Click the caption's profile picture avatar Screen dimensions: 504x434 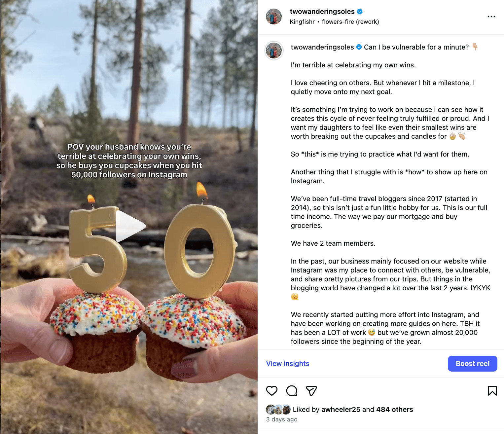click(x=274, y=51)
